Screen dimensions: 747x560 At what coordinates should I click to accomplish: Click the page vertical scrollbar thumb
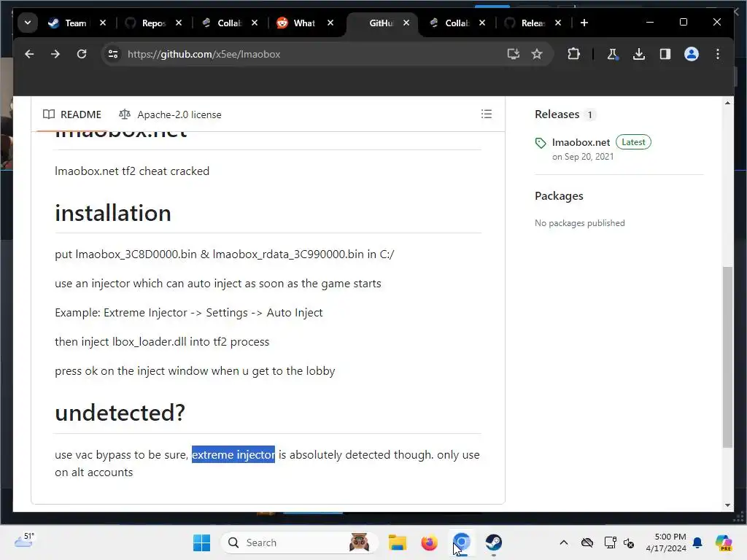tap(727, 357)
